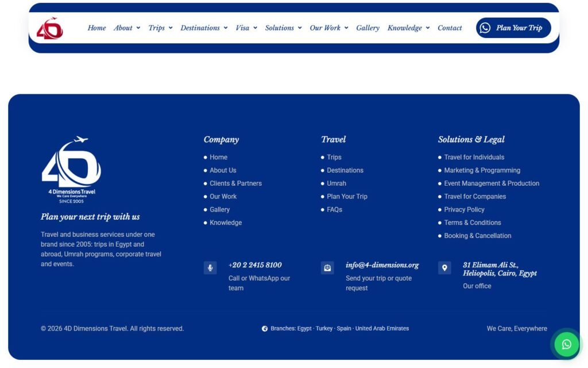588x368 pixels.
Task: Open Knowledge footer link under Company
Action: coord(226,223)
